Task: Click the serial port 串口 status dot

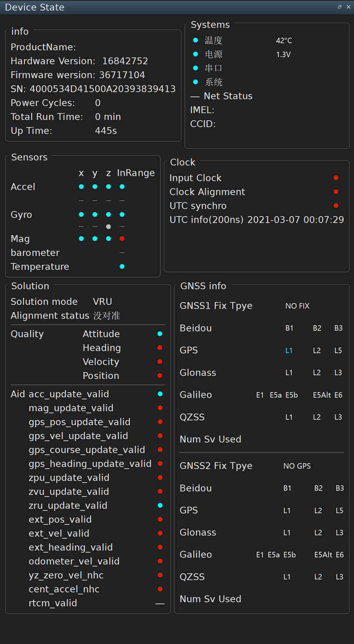Action: click(196, 68)
